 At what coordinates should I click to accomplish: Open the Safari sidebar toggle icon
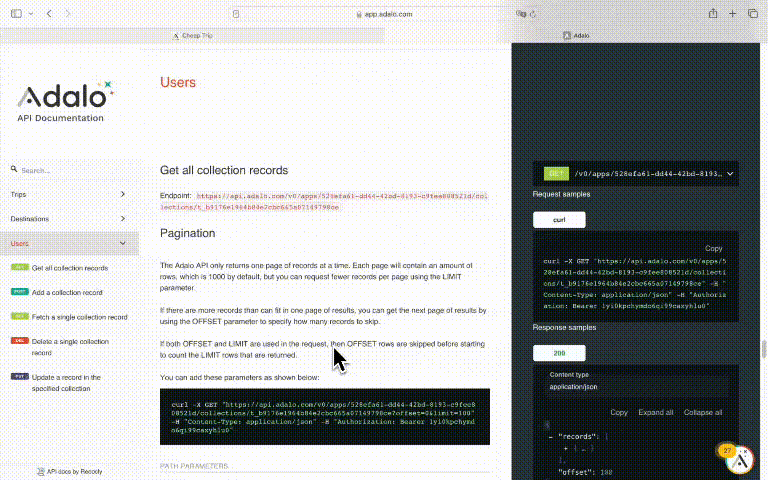18,14
